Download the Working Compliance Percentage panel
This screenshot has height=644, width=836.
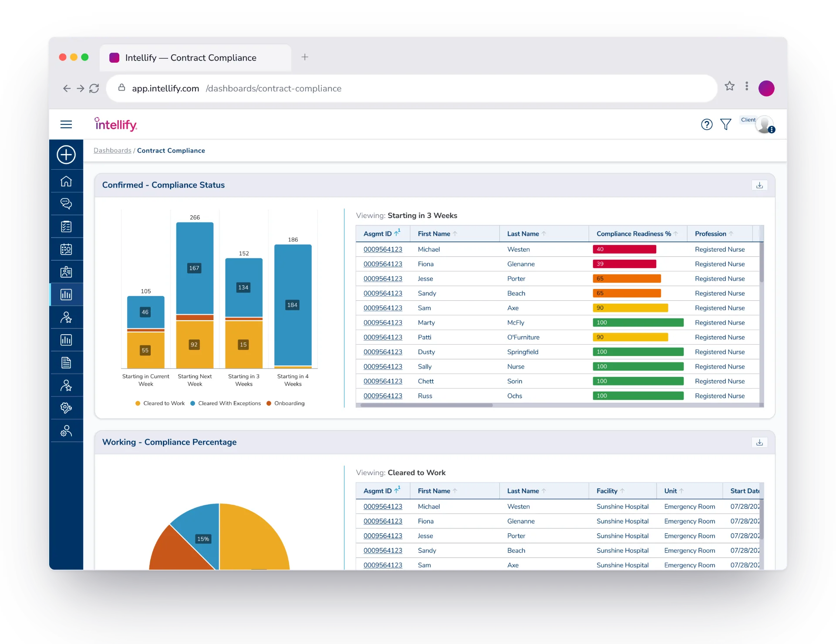[759, 442]
